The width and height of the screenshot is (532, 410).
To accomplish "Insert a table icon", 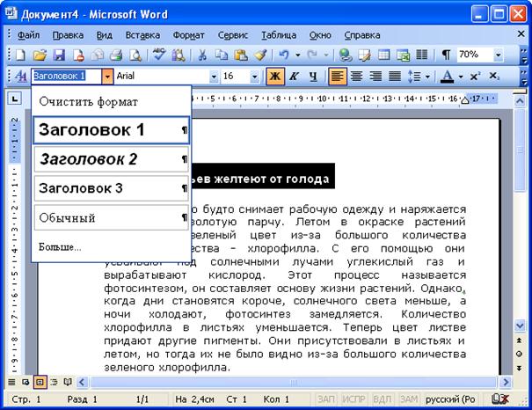I will 384,55.
